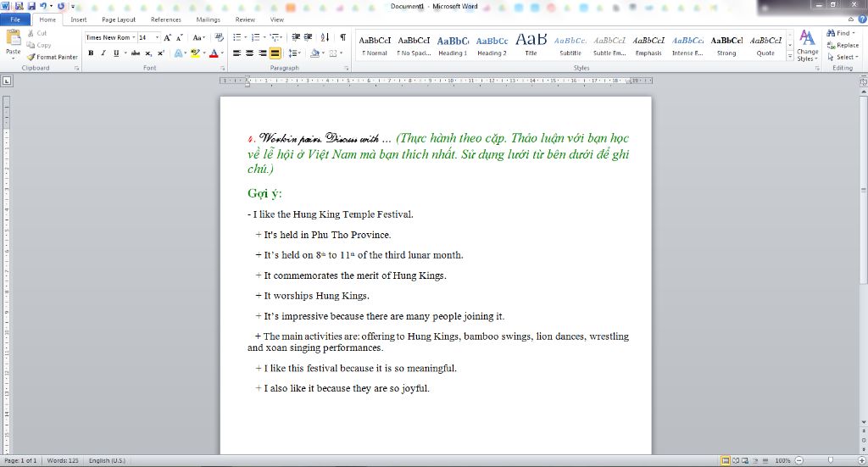Minimize the ribbon with the caret icon

pyautogui.click(x=851, y=19)
